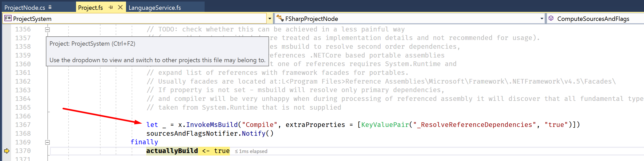Click the current statement arrow at line 1370
This screenshot has height=161, width=644.
(x=7, y=151)
